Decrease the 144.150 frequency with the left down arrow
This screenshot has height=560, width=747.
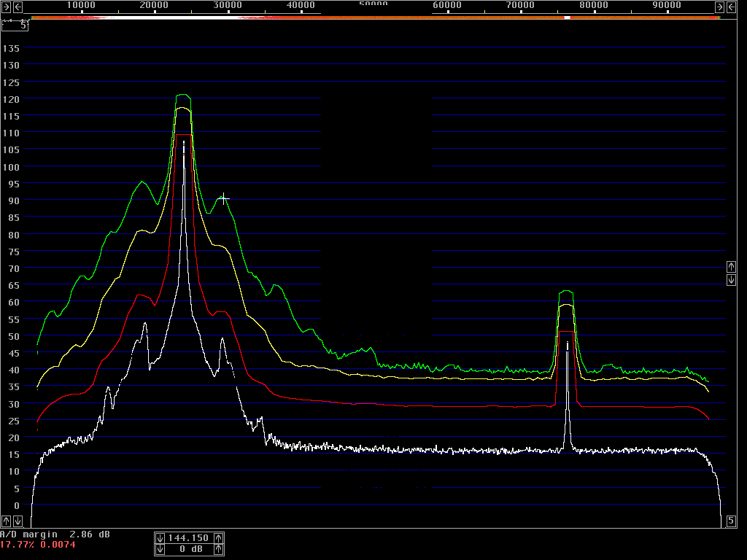pos(160,538)
